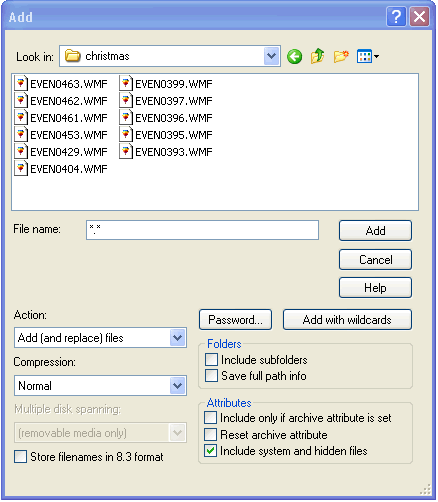Select the EVEN0395.WMF file
This screenshot has width=438, height=502.
click(166, 135)
